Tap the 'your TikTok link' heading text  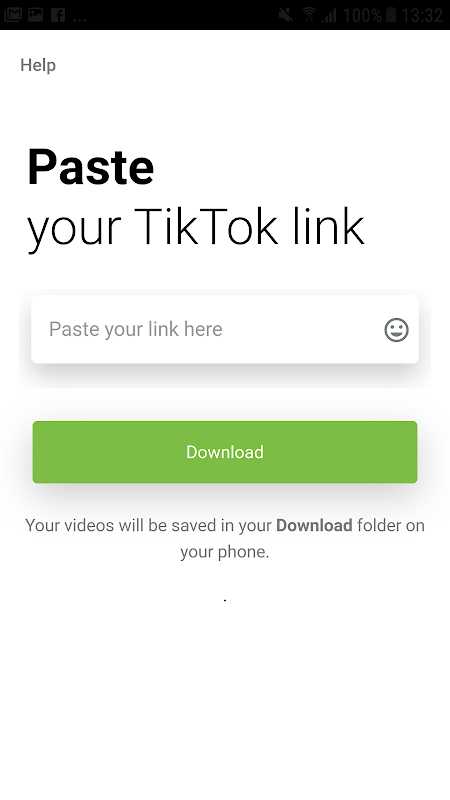[x=196, y=228]
